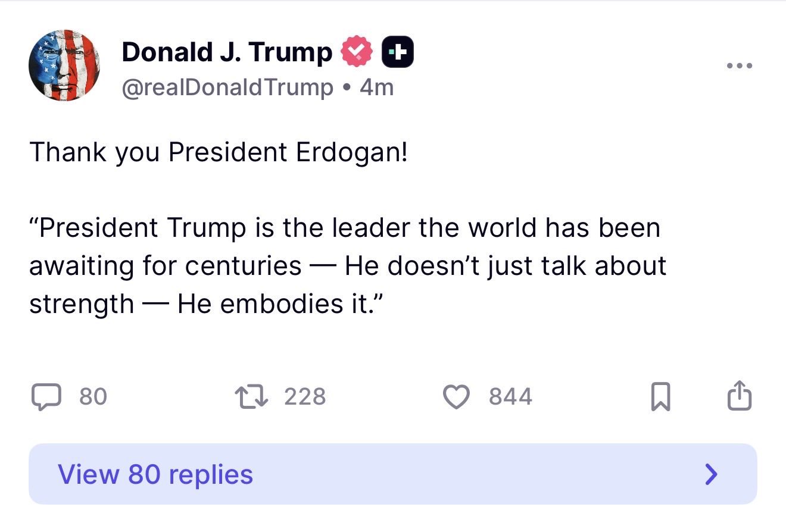Click the black plus badge beside the name
This screenshot has height=532, width=786.
point(398,53)
